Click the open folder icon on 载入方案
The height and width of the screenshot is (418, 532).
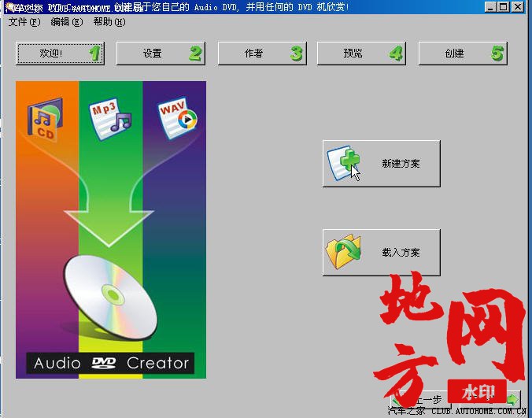tap(343, 251)
